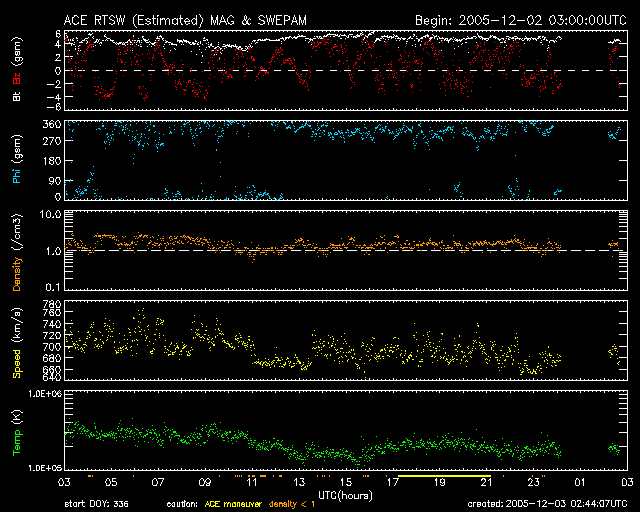Select the 'created: 2005-12-03 02:44:07UTC' timestamp
Viewport: 640px width, 512px height.
pos(547,504)
